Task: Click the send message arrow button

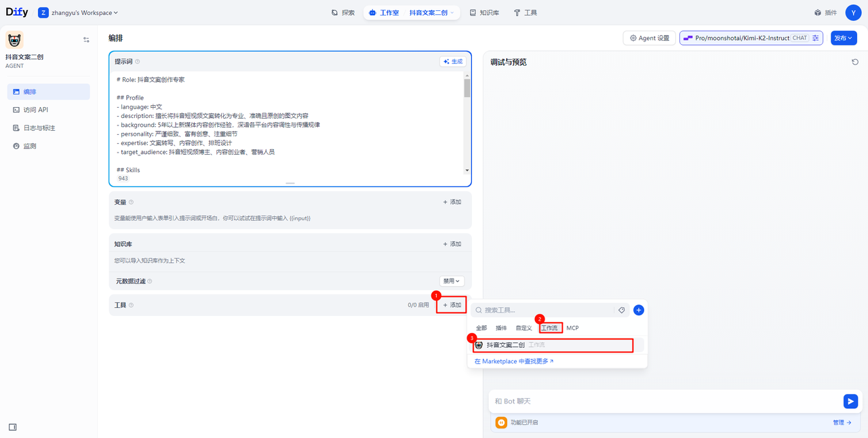Action: (x=850, y=401)
